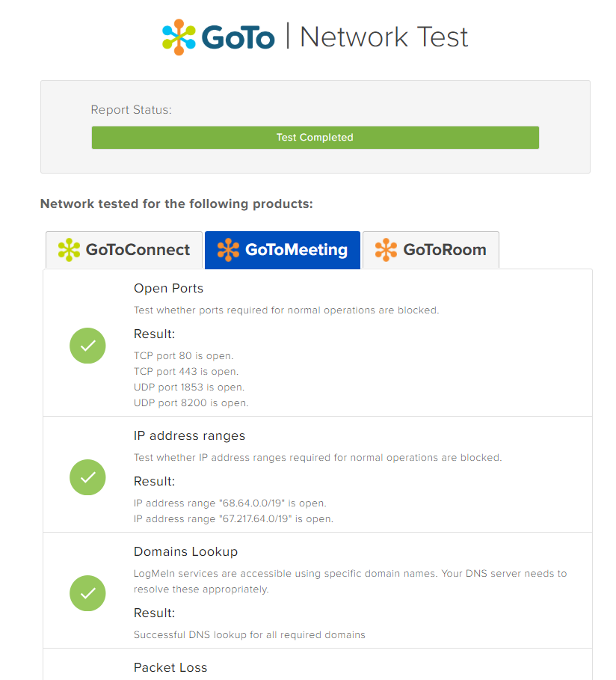The width and height of the screenshot is (616, 680).
Task: Click the Domains Lookup heading
Action: 185,551
